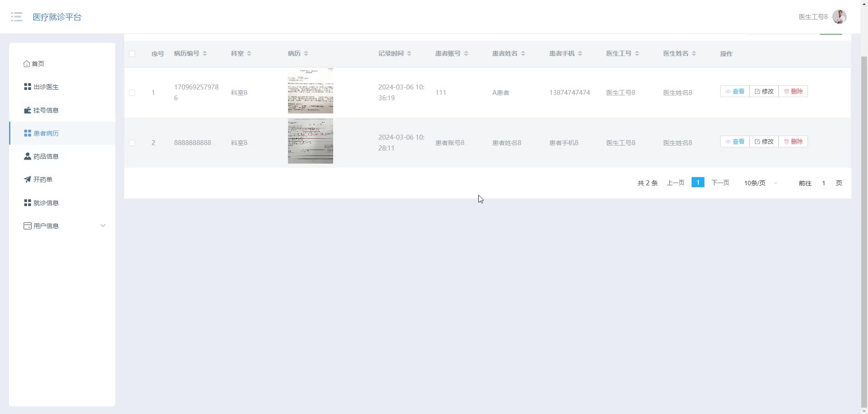Open the 10条/页 page size dropdown
The width and height of the screenshot is (868, 414).
coord(760,183)
